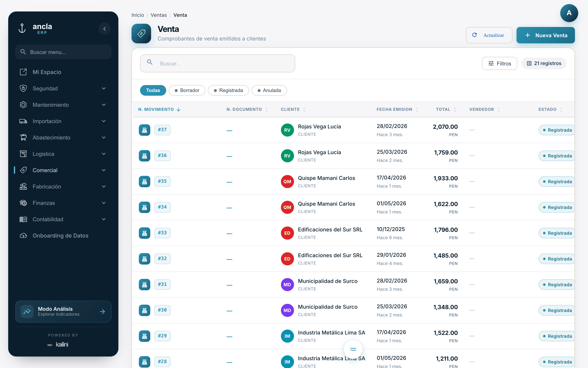Open Onboarding de Datos cloud icon
This screenshot has width=588, height=368.
pos(23,236)
